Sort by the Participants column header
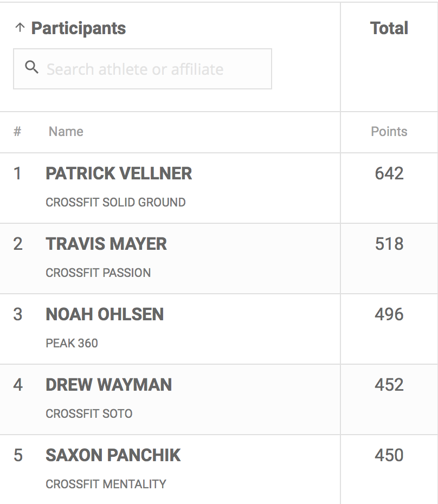Image resolution: width=438 pixels, height=504 pixels. [78, 28]
